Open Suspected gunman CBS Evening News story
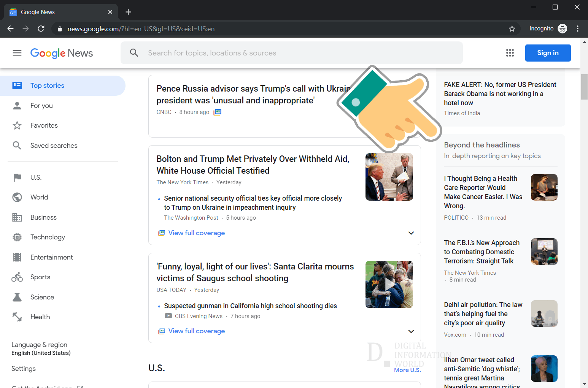 250,306
